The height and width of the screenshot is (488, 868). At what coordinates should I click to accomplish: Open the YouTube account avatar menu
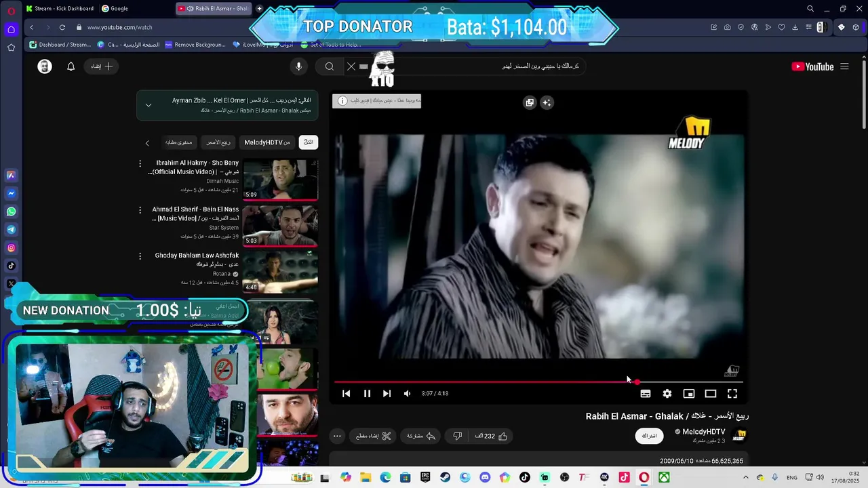tap(45, 66)
